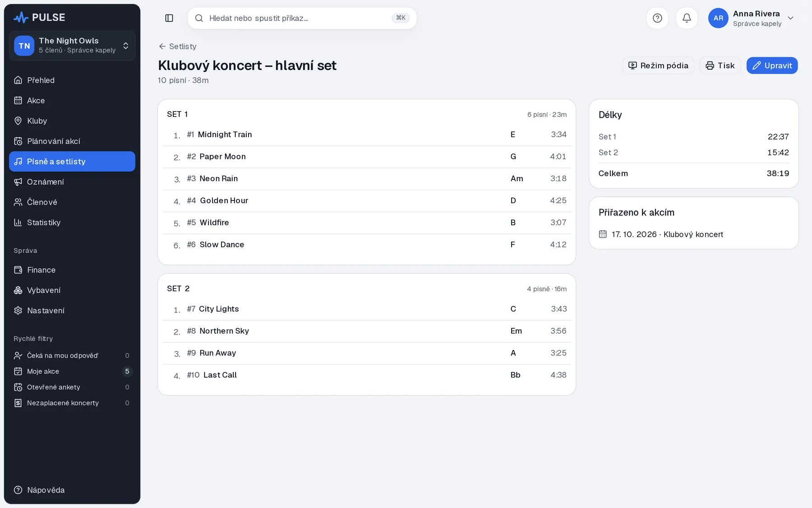Click the PULSE logo

pyautogui.click(x=39, y=18)
